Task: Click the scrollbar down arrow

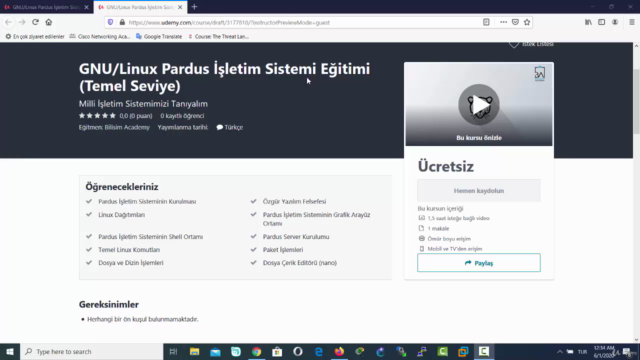Action: 636,339
